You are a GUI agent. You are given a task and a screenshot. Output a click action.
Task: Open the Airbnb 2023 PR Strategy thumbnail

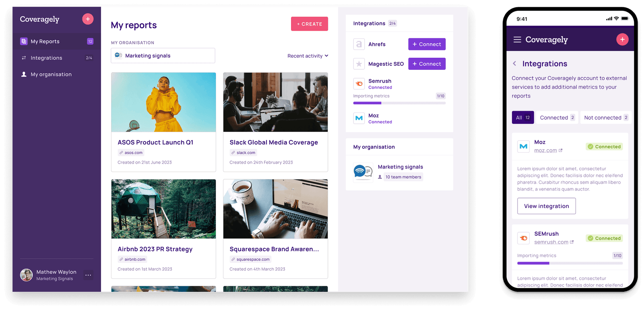[163, 209]
